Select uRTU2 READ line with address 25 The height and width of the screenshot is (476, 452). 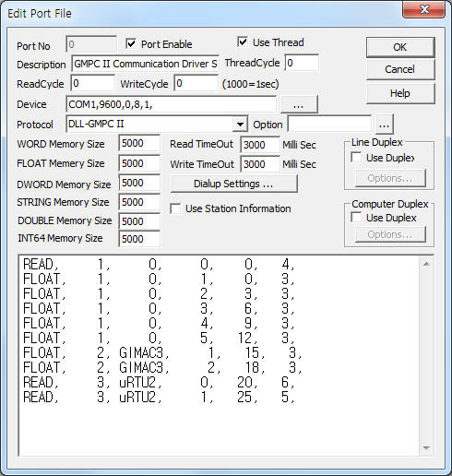(159, 397)
